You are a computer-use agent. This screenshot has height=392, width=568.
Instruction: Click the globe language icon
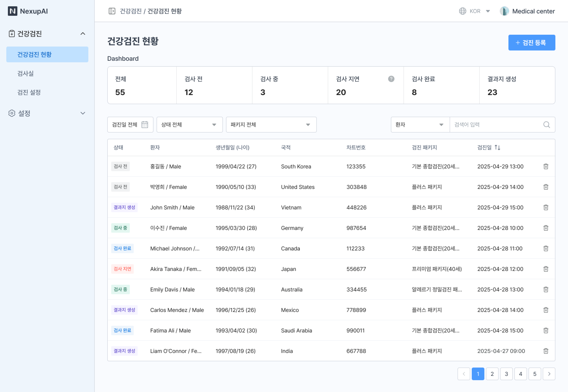[x=462, y=11]
